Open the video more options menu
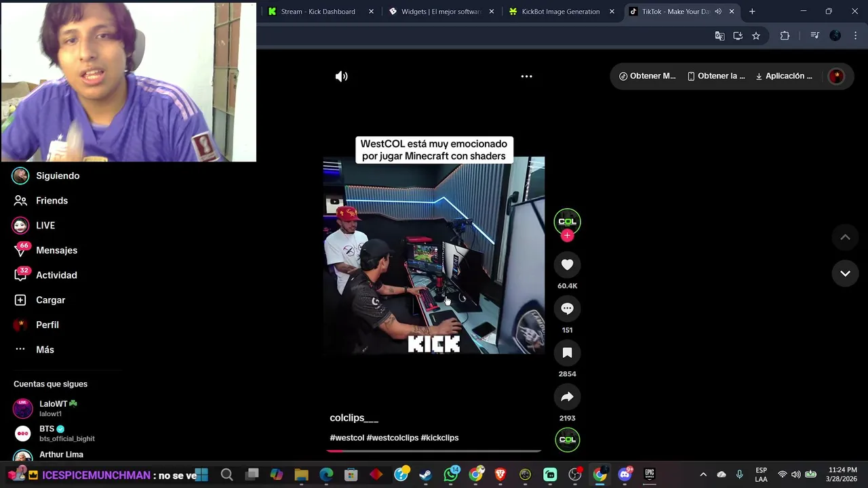868x488 pixels. 526,77
